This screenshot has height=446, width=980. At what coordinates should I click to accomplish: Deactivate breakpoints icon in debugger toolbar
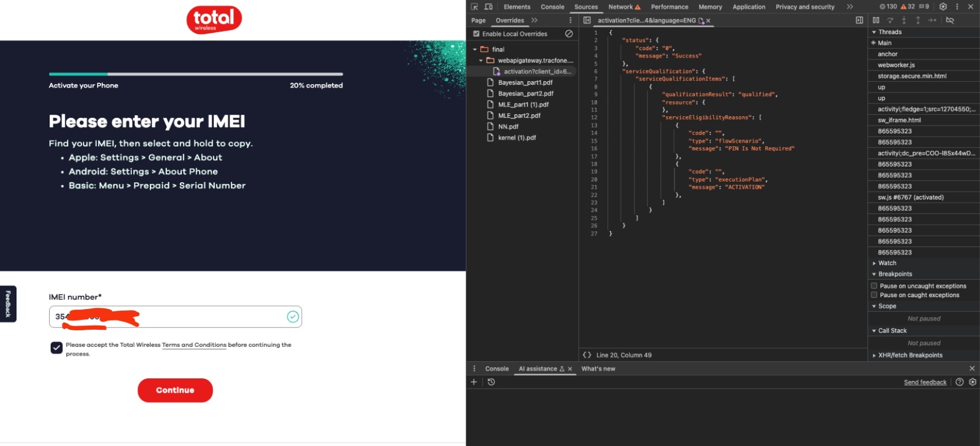click(949, 20)
